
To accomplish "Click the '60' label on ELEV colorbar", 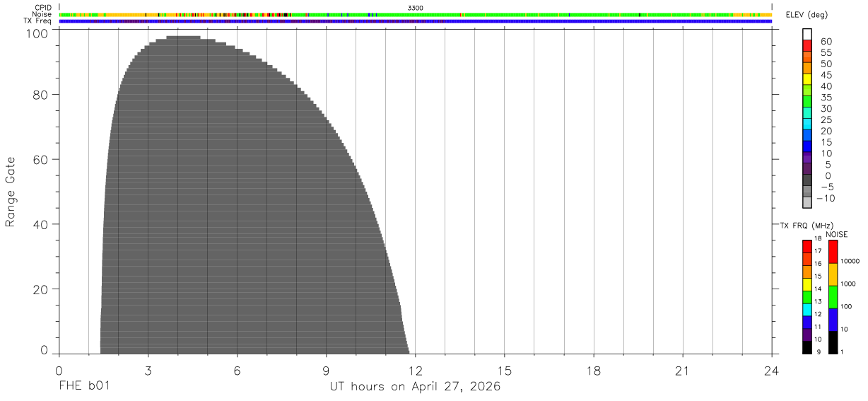I will point(826,41).
